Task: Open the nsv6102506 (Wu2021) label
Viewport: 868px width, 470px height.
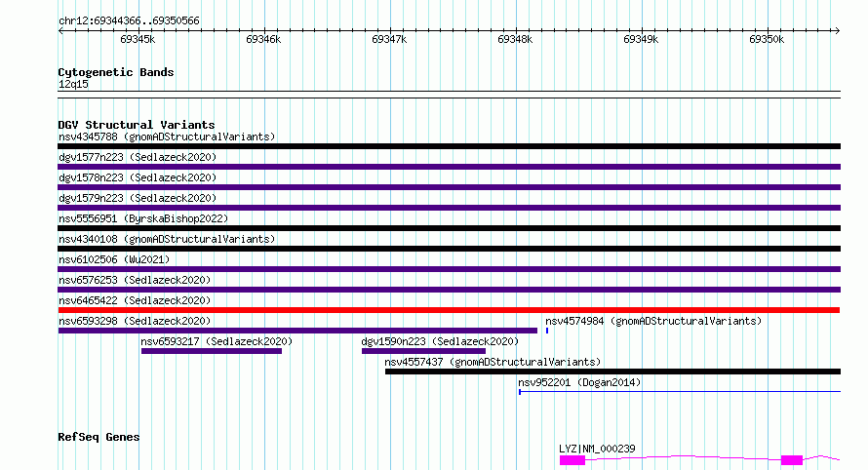Action: [114, 259]
